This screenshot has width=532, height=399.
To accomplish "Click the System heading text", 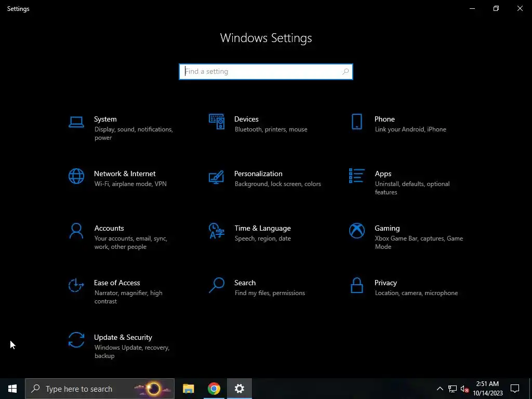I will (x=105, y=119).
